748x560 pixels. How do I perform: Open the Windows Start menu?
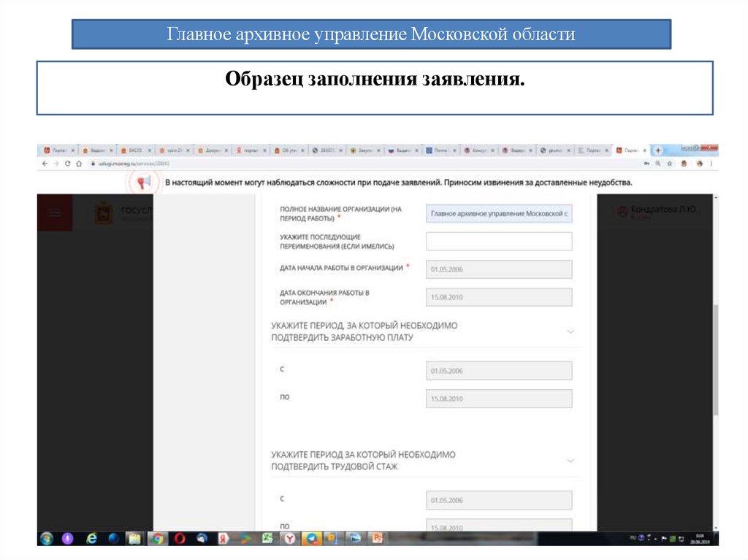click(46, 539)
